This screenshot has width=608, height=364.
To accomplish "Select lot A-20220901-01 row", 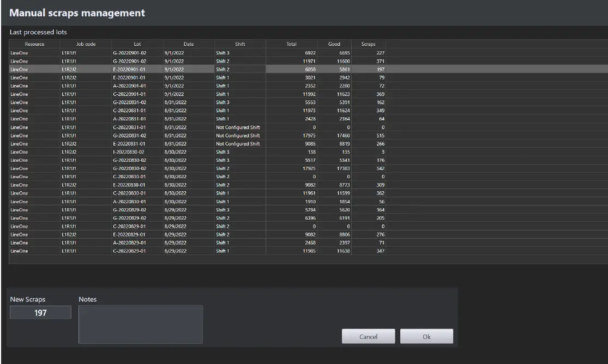I will [164, 86].
